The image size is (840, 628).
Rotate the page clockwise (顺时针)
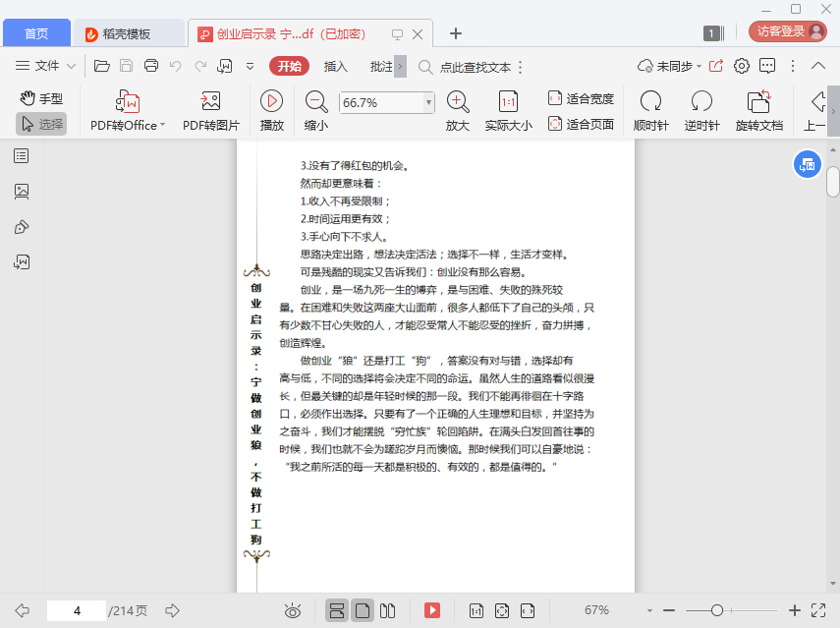click(x=650, y=101)
